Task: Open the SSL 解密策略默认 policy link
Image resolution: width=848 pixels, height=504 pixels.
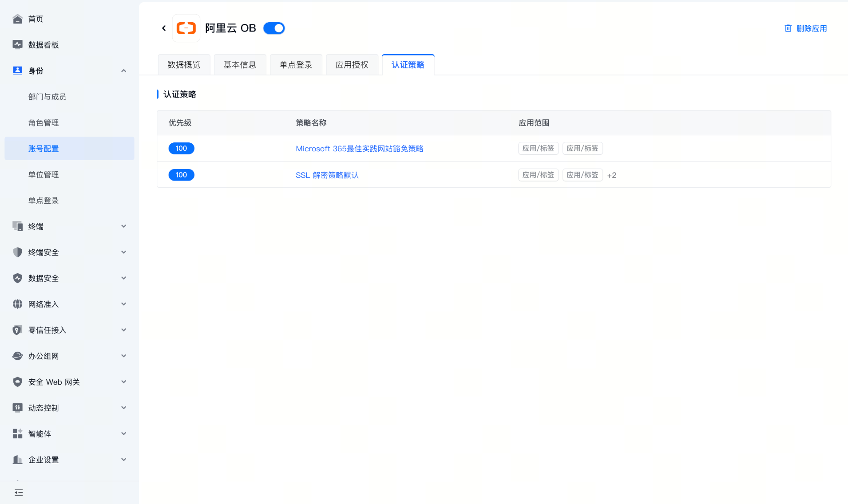Action: point(327,175)
